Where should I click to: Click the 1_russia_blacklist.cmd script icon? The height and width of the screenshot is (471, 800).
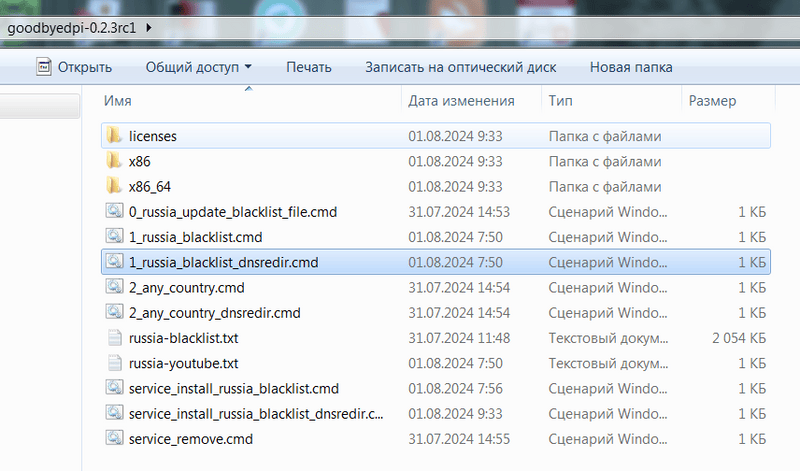coord(114,237)
